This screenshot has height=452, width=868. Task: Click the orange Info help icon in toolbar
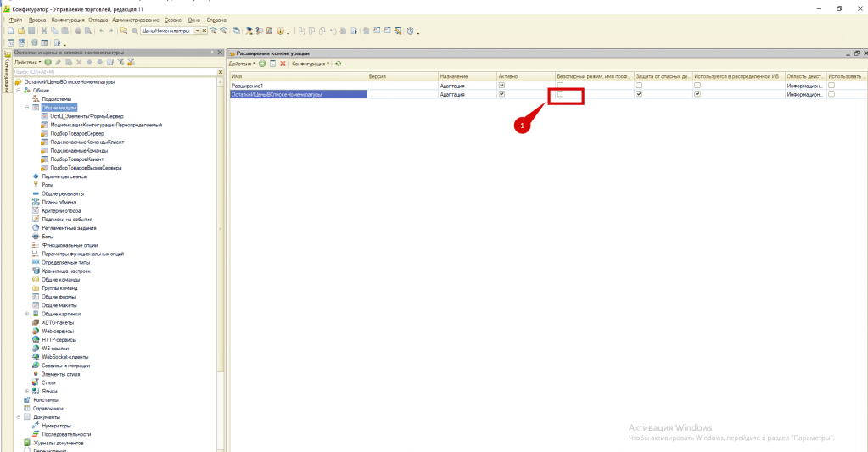point(280,31)
